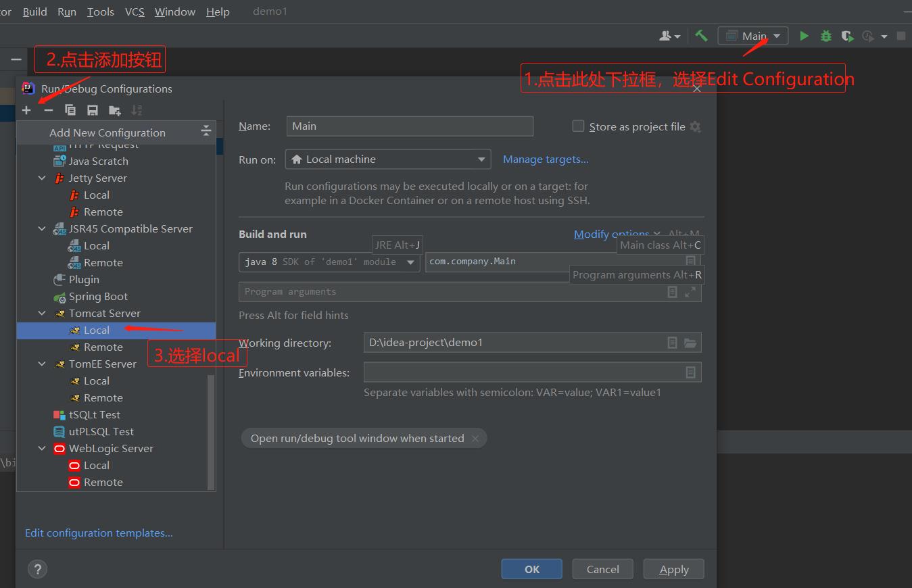Screen dimensions: 912x588
Task: Open the Tools menu
Action: point(100,11)
